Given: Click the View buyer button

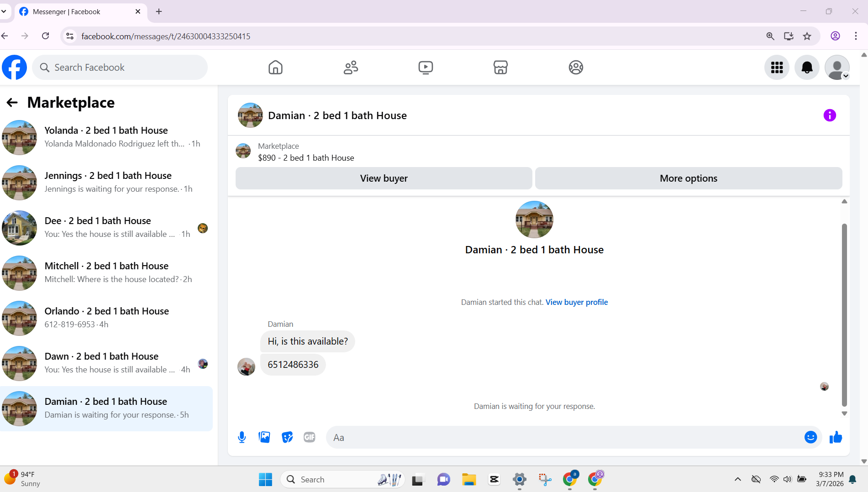Looking at the screenshot, I should click(384, 178).
